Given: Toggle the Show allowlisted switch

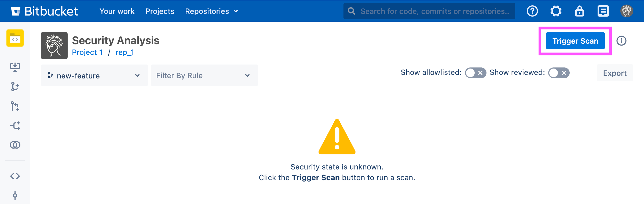Looking at the screenshot, I should (x=475, y=73).
